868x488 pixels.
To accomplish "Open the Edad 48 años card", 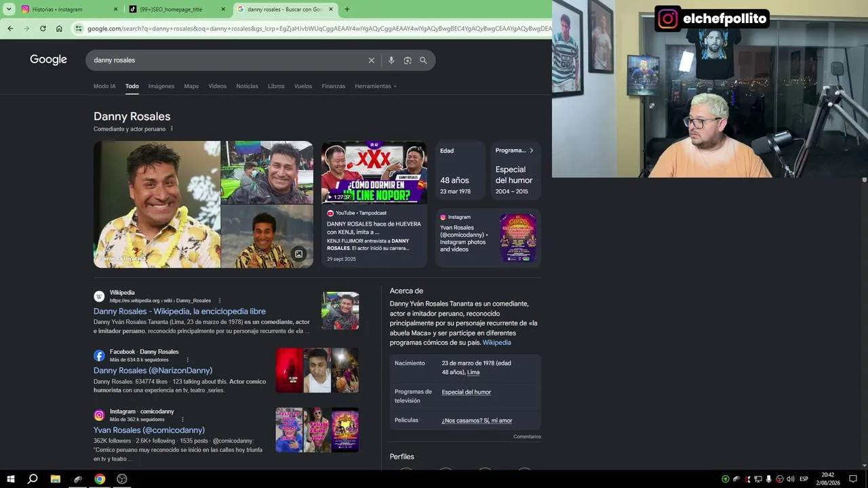I will pyautogui.click(x=460, y=170).
